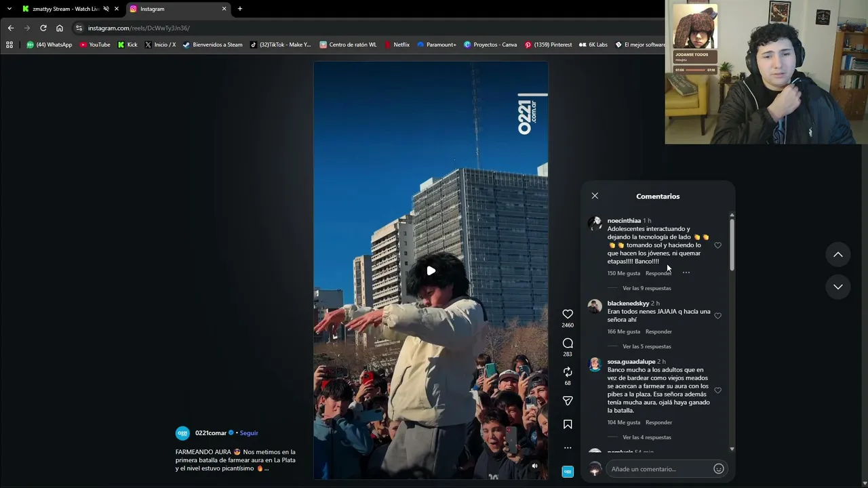
Task: View site information icon in address bar
Action: 79,28
